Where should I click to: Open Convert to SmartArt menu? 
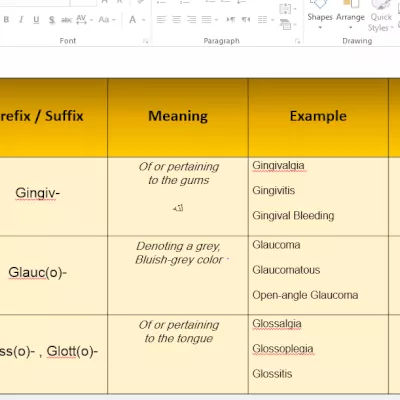coord(287,24)
